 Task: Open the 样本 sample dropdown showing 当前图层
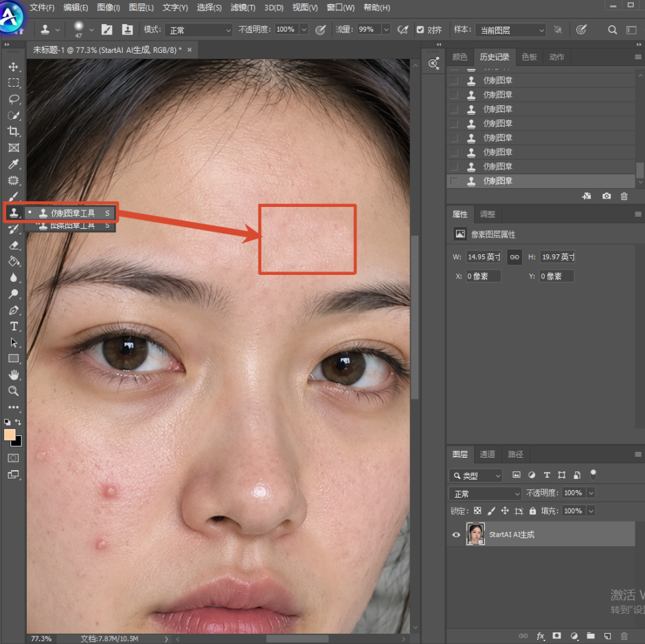[510, 30]
